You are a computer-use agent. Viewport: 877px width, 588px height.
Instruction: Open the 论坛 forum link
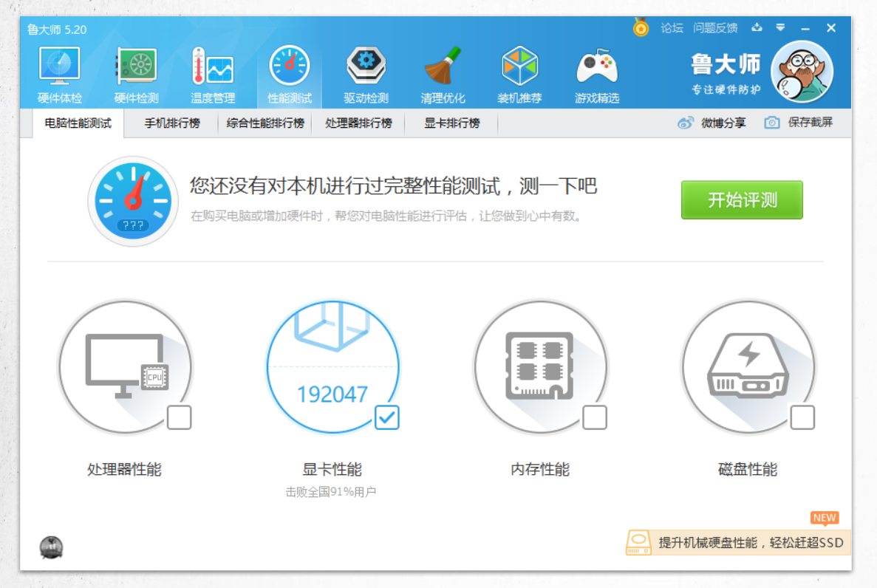pyautogui.click(x=672, y=28)
